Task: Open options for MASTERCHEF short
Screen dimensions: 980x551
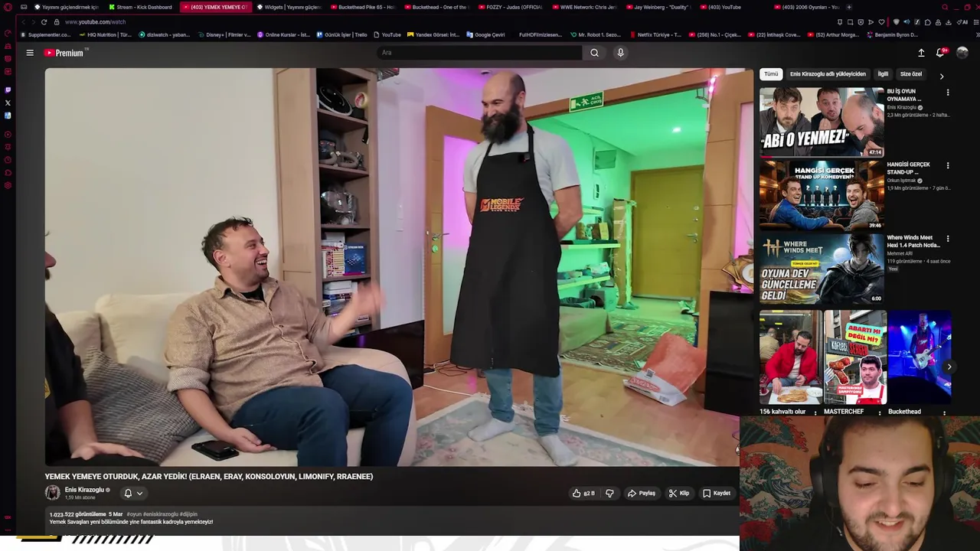Action: pos(879,413)
